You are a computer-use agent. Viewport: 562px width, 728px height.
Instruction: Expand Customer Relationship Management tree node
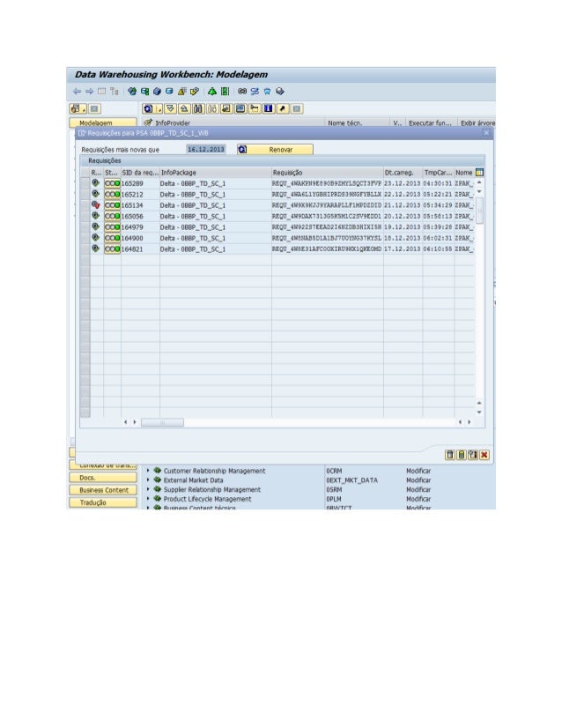coord(148,471)
